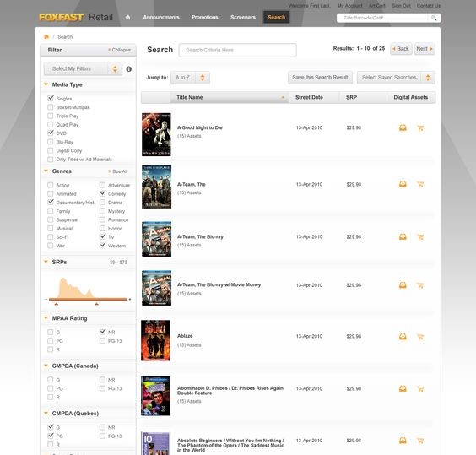Click Save this Search Result button

[x=320, y=78]
